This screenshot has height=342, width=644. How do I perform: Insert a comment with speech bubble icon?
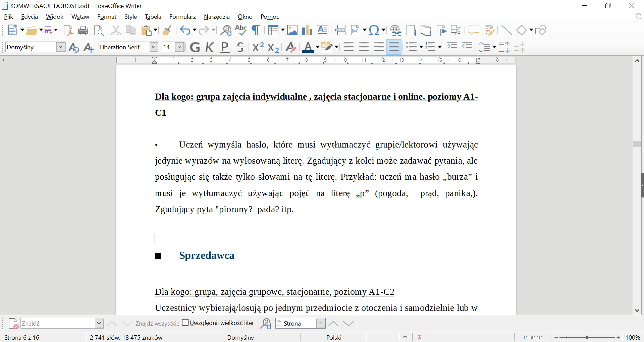click(x=473, y=31)
